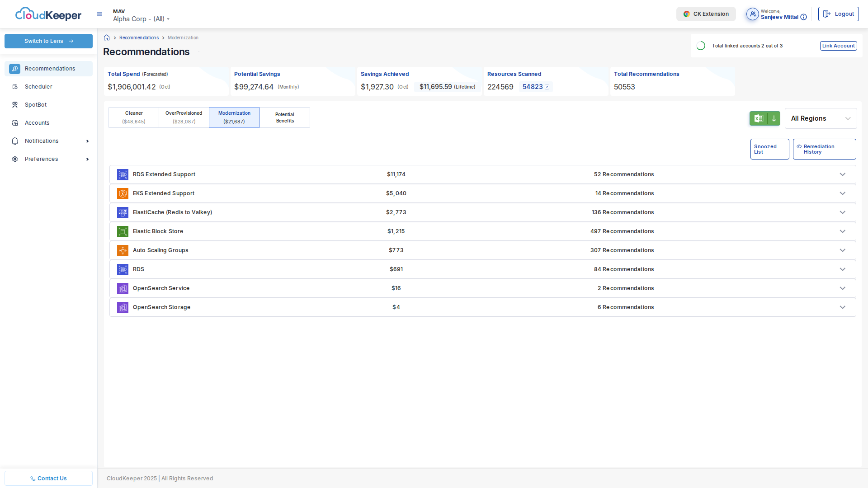
Task: Click the Switch to Lens button
Action: 48,41
